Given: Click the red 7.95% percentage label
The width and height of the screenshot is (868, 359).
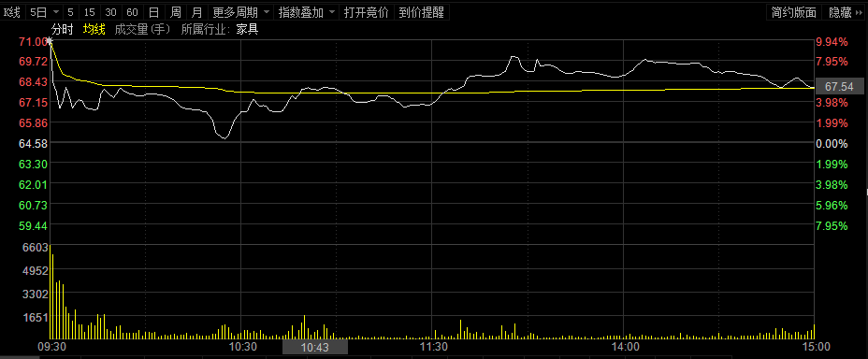Looking at the screenshot, I should (x=832, y=62).
